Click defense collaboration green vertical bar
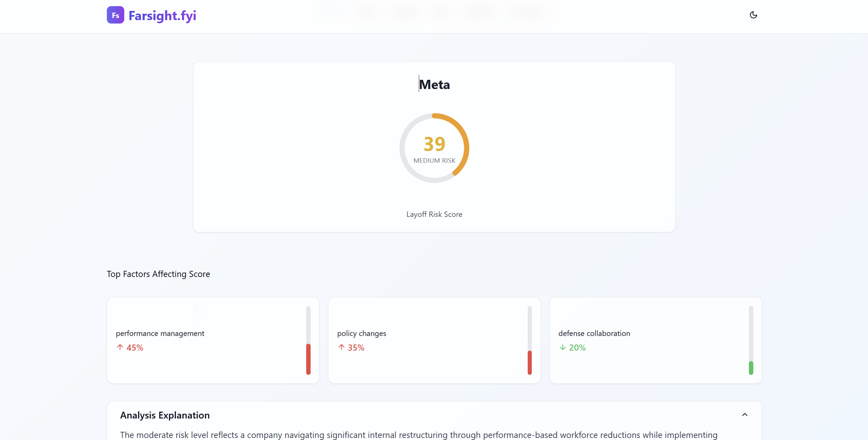868x440 pixels. tap(751, 368)
